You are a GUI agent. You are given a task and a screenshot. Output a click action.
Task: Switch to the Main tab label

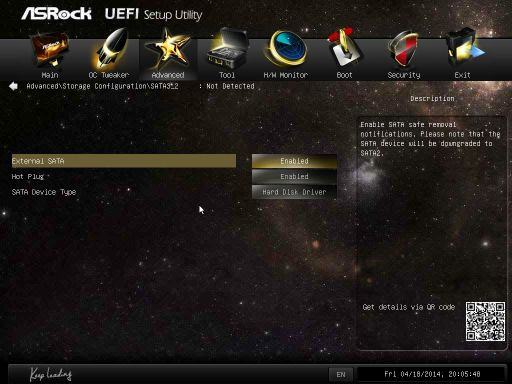click(50, 75)
